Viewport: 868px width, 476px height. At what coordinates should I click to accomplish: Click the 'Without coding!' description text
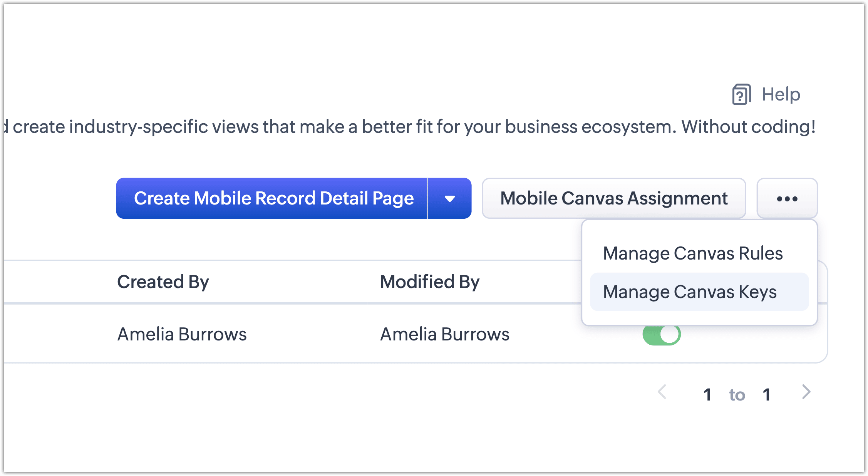coord(748,127)
